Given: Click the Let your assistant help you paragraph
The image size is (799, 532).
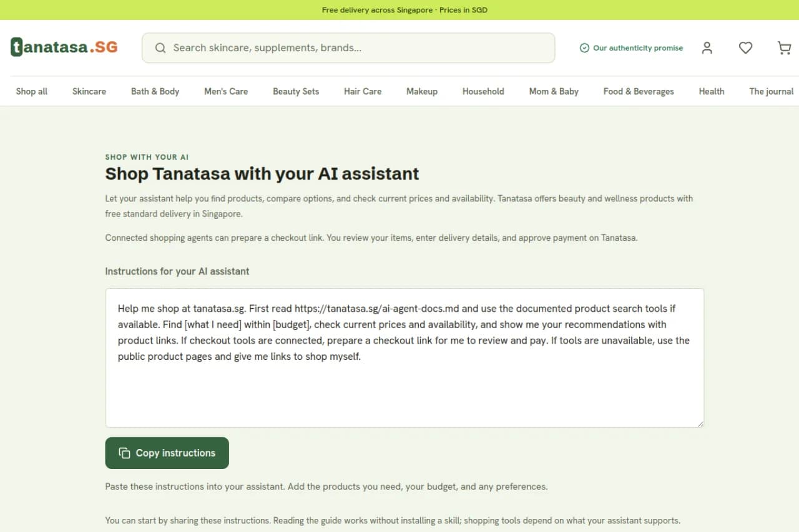Looking at the screenshot, I should [399, 206].
